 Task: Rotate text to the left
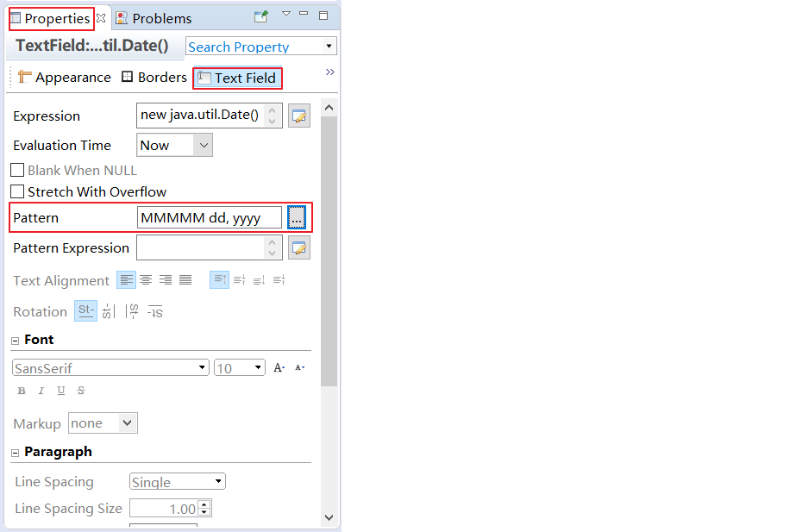110,311
